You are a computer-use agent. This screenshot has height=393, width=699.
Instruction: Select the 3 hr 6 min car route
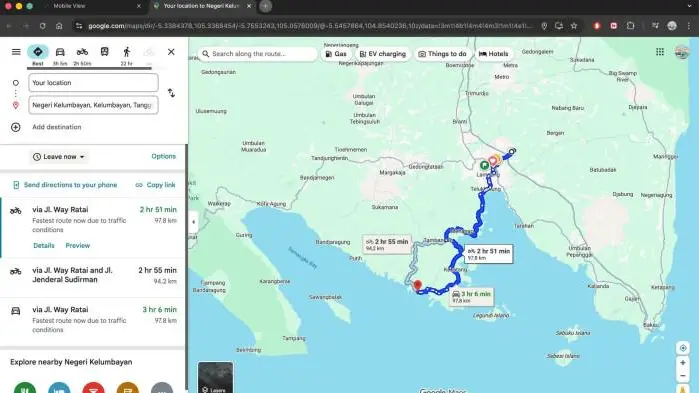(93, 319)
